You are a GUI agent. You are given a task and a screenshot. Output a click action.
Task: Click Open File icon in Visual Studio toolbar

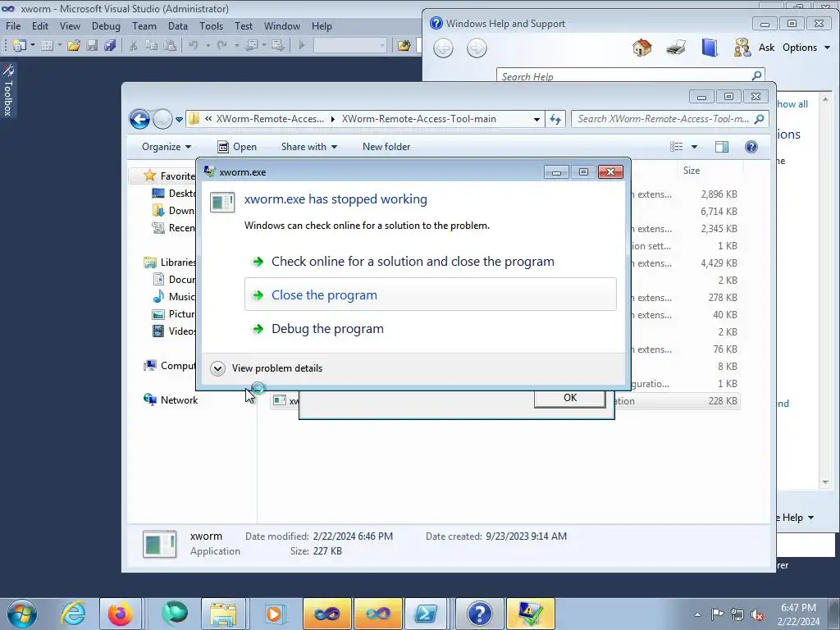pyautogui.click(x=73, y=46)
